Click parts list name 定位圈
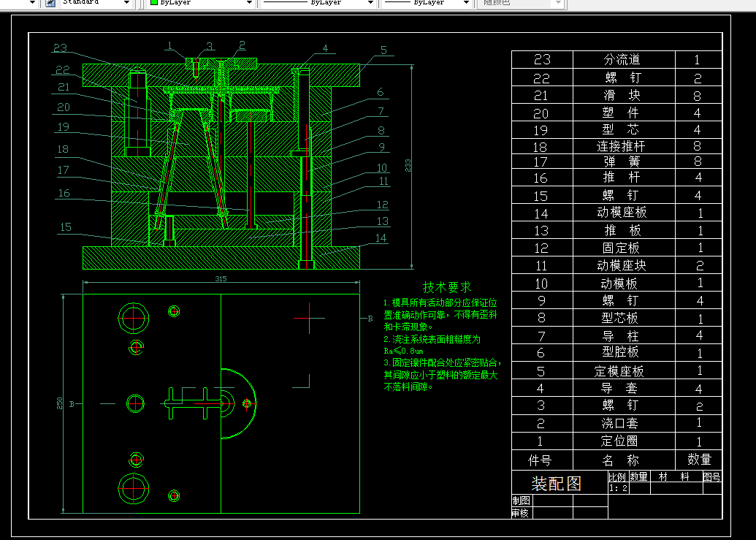This screenshot has width=756, height=540. [619, 441]
